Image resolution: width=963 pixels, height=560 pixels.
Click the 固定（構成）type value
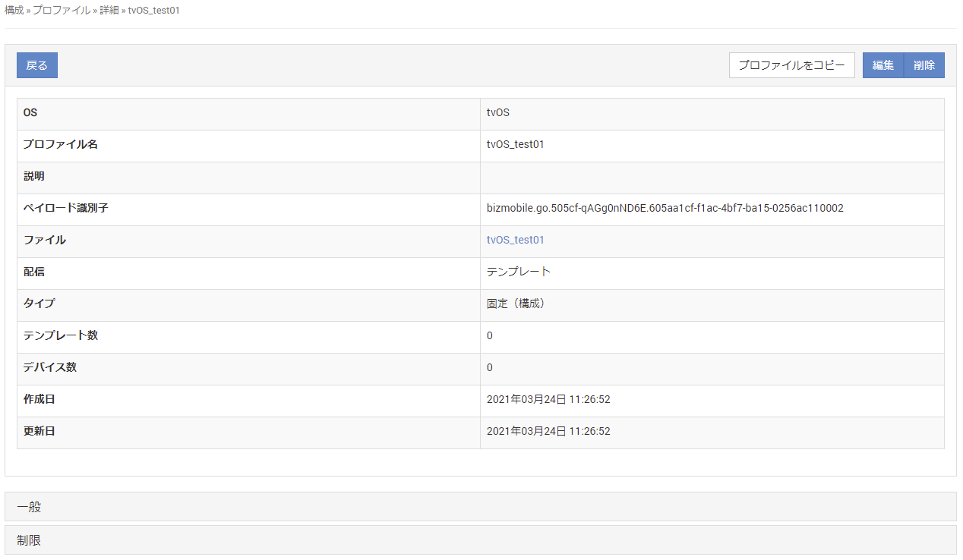click(x=516, y=304)
